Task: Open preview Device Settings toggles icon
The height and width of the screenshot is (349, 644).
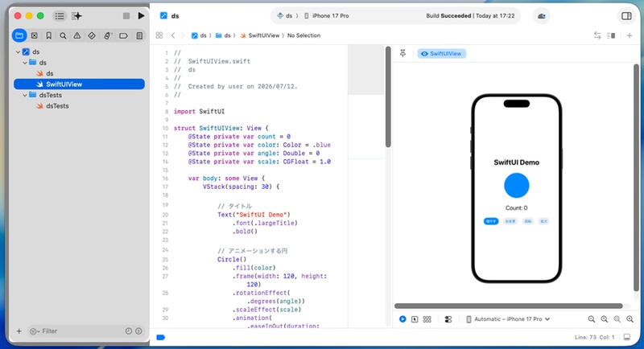Action: click(448, 319)
